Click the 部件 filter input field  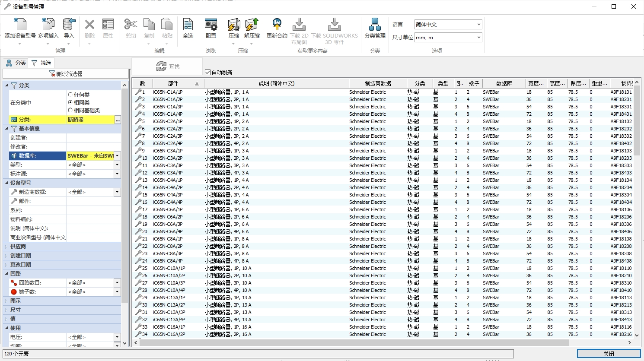(93, 201)
